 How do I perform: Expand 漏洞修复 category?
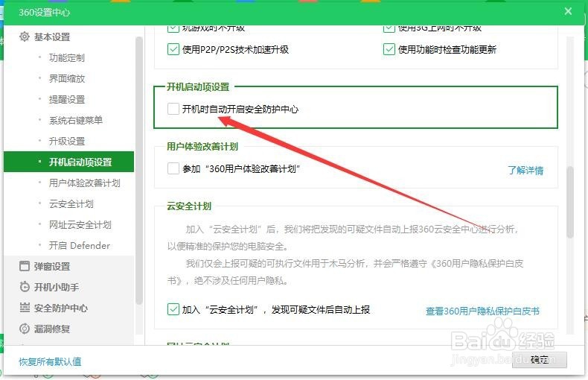tap(52, 329)
